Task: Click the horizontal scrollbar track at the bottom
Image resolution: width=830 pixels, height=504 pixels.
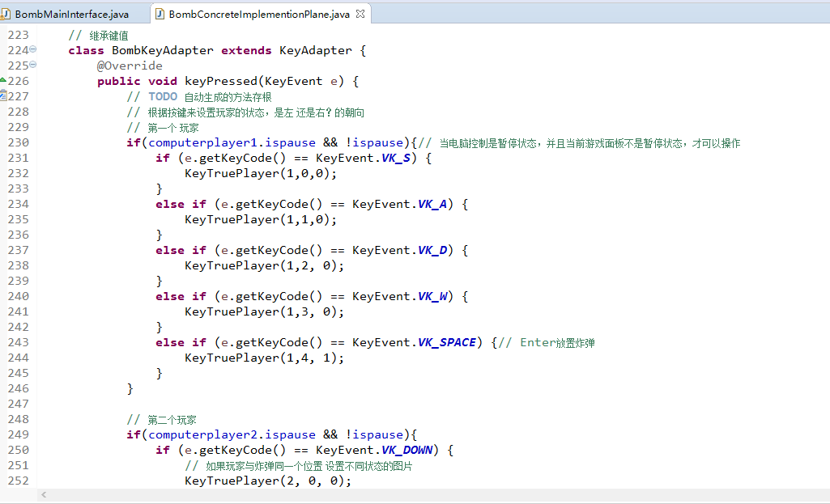Action: pyautogui.click(x=434, y=495)
